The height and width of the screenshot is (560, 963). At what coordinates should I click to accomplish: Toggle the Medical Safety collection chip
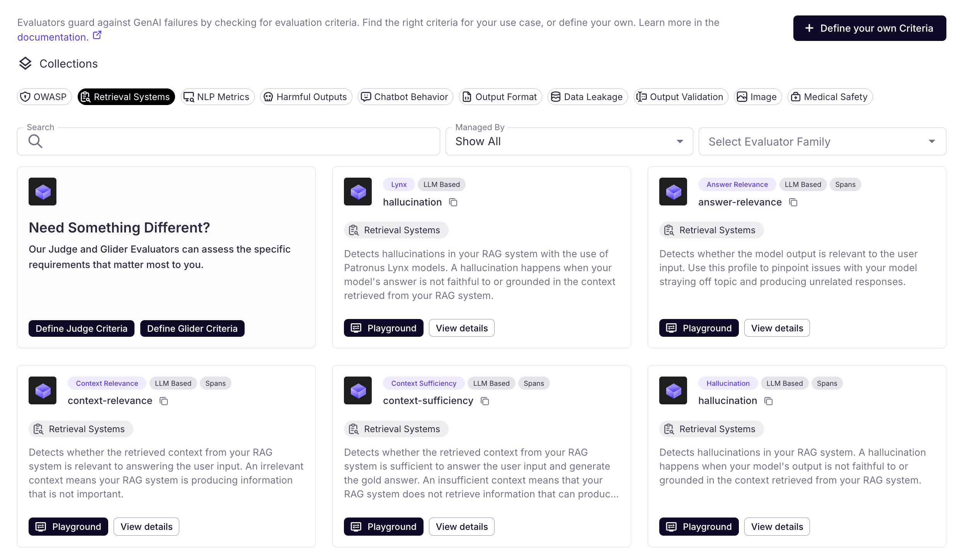coord(830,97)
